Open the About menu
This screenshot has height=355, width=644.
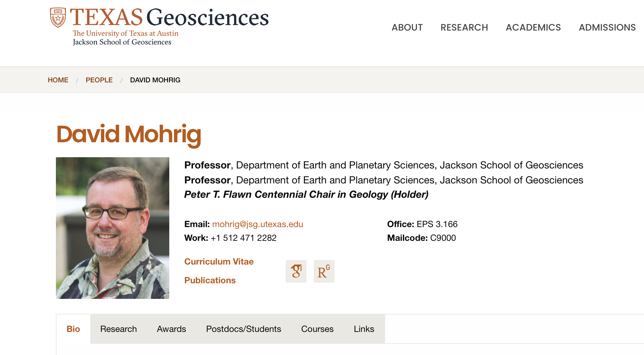[407, 27]
